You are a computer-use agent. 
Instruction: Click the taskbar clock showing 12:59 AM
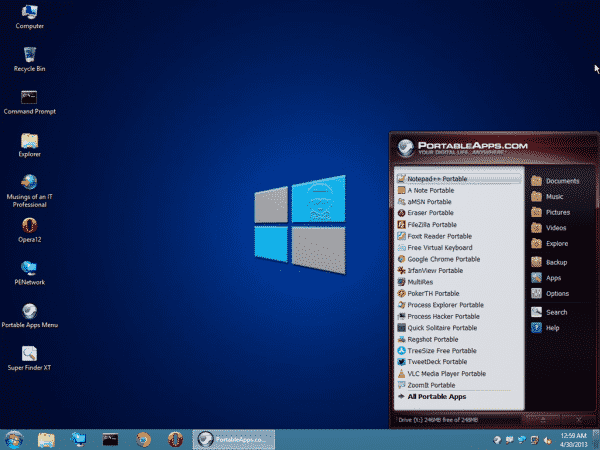coord(572,439)
